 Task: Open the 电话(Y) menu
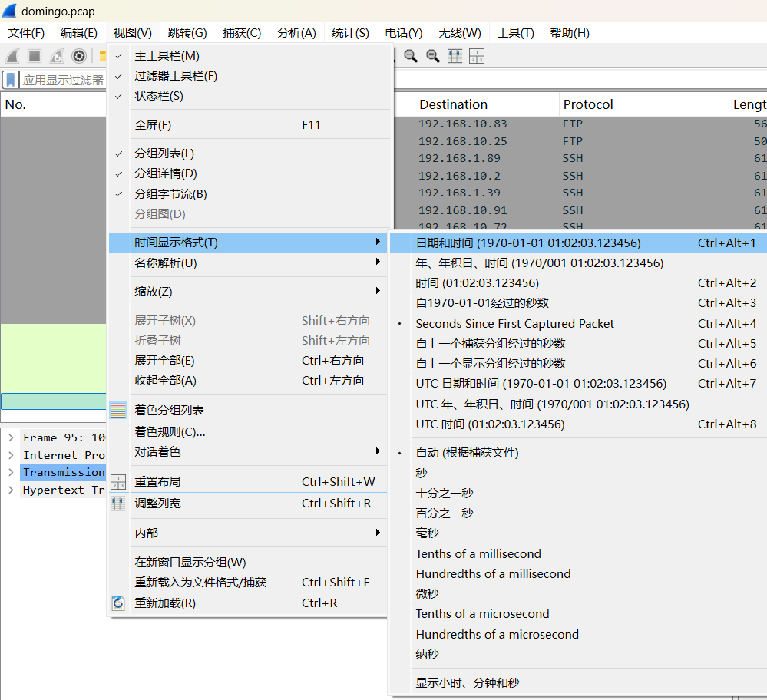tap(404, 33)
